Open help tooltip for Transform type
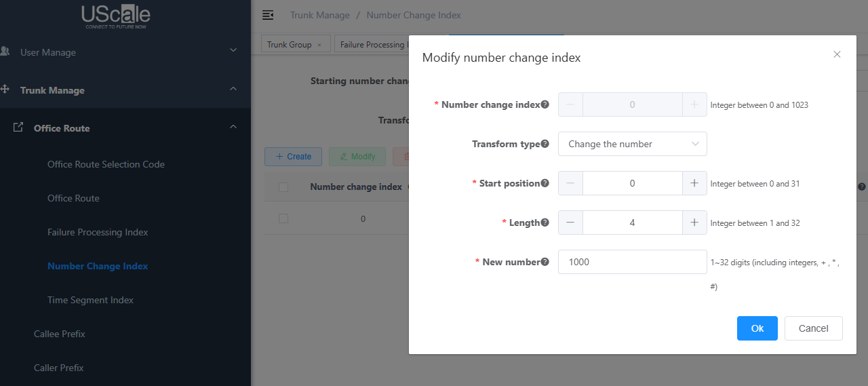This screenshot has width=868, height=386. (545, 144)
